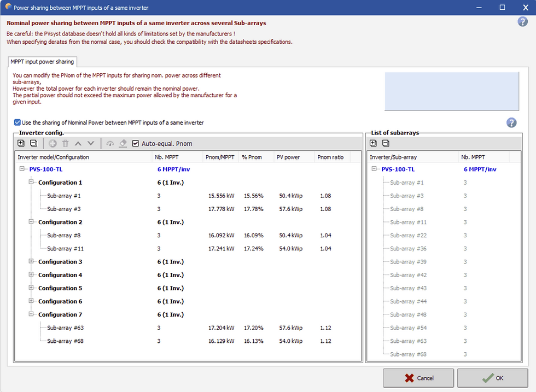Click the 17.241 kW Pnom/MPPT value
The width and height of the screenshot is (536, 392).
pyautogui.click(x=221, y=248)
